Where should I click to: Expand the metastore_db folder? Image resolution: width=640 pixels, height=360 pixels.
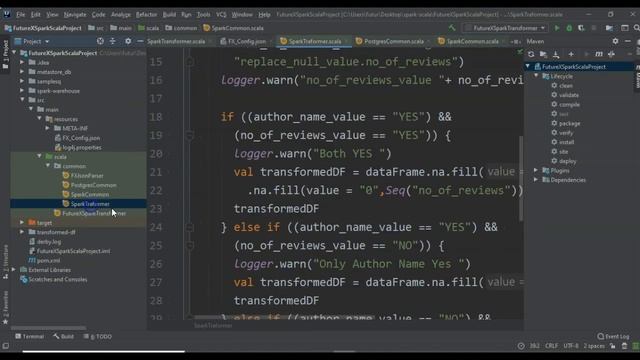point(22,71)
